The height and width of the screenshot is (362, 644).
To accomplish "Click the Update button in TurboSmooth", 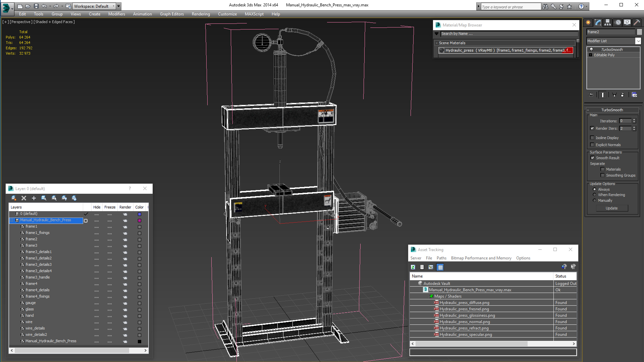I will click(612, 208).
